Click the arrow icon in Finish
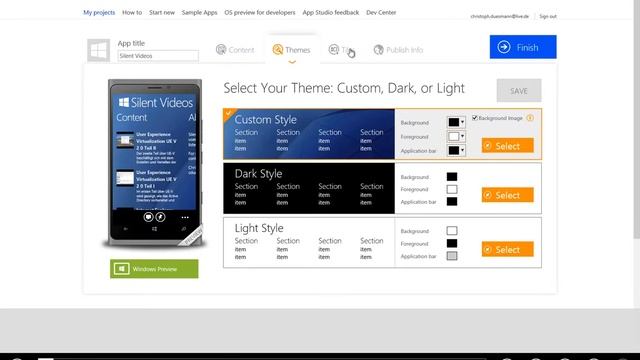This screenshot has height=360, width=640. 504,47
